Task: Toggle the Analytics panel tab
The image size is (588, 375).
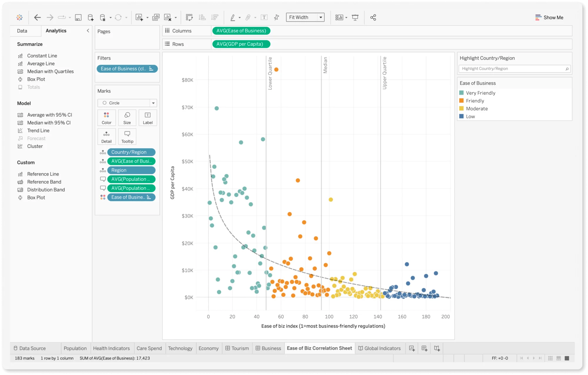Action: [56, 31]
